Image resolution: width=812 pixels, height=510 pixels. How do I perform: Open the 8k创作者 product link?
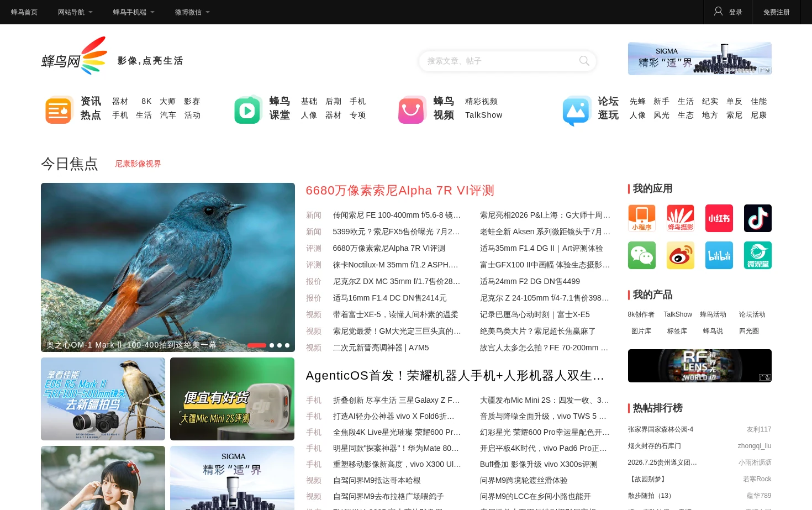click(641, 314)
